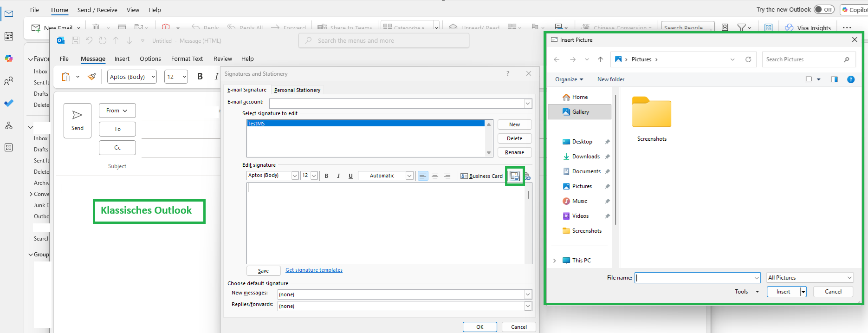The image size is (868, 333).
Task: Open the Organize menu in Insert Picture
Action: click(x=569, y=79)
